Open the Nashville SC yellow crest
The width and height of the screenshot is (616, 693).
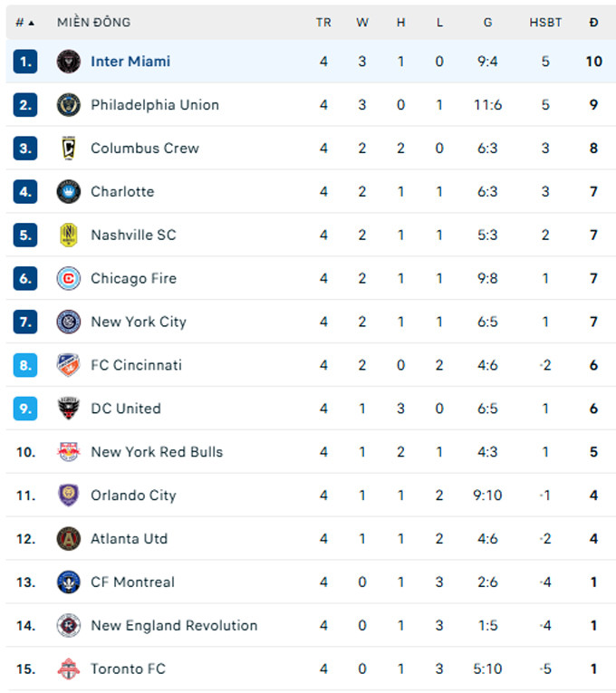[69, 236]
